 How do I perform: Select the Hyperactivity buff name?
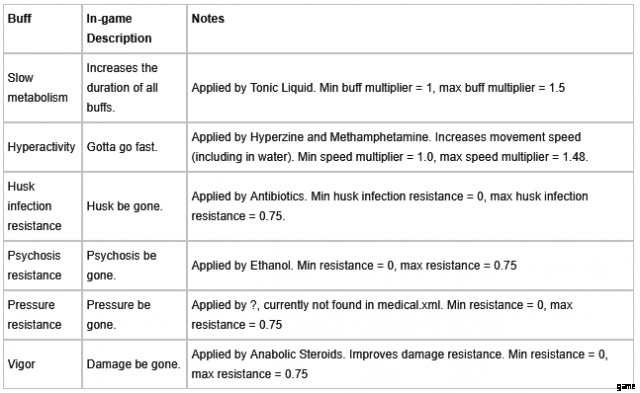coord(41,147)
